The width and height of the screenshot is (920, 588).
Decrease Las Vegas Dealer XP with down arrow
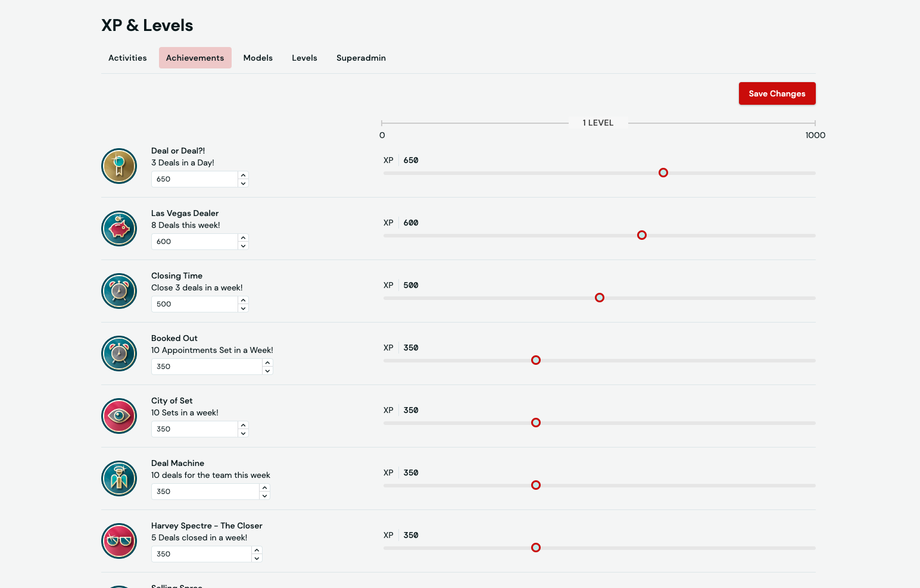pos(243,246)
